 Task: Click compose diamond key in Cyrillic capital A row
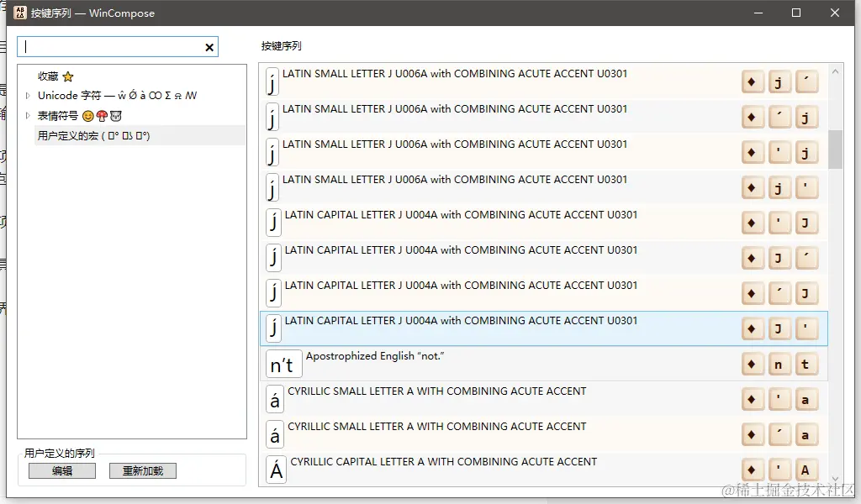[753, 470]
